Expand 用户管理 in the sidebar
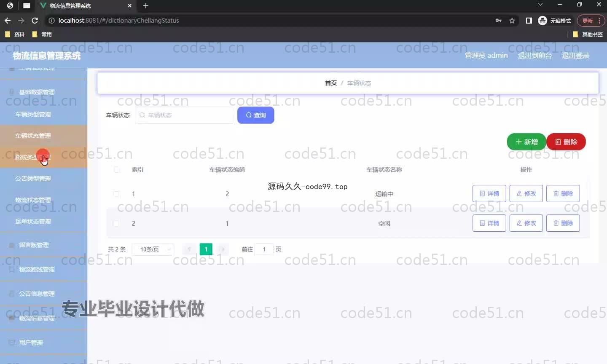This screenshot has width=607, height=364. 43,343
